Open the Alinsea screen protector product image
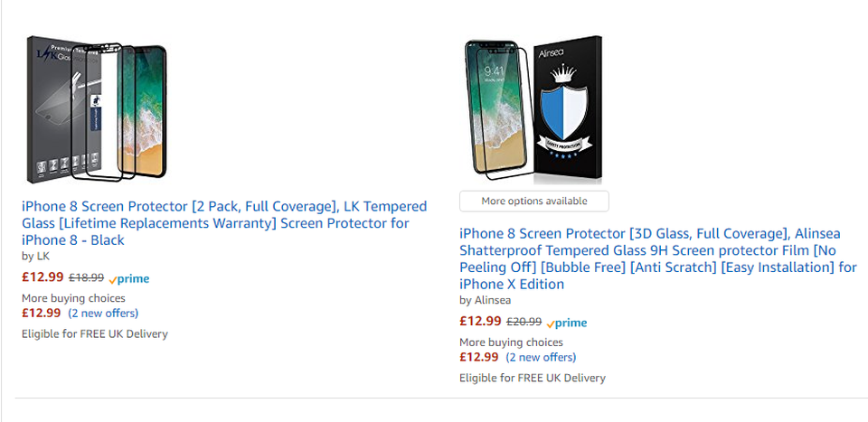 [533, 108]
